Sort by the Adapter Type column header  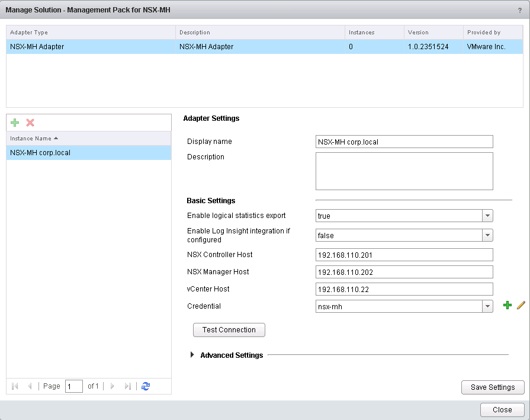[30, 33]
